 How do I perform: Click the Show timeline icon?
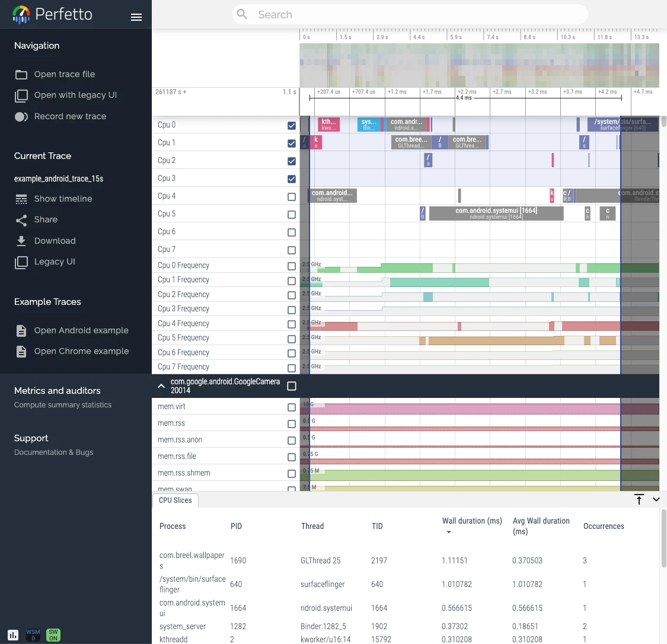(21, 199)
